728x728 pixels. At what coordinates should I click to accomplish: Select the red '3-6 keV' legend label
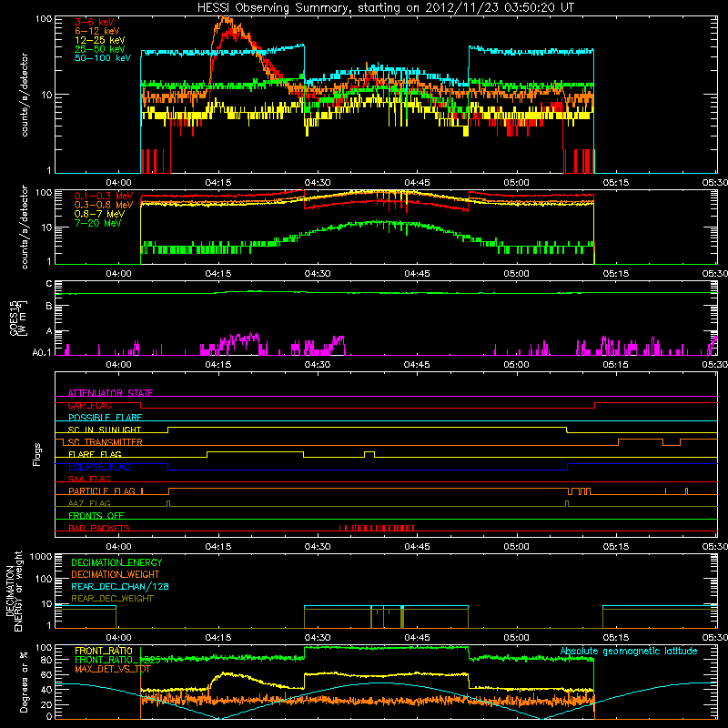click(x=94, y=22)
